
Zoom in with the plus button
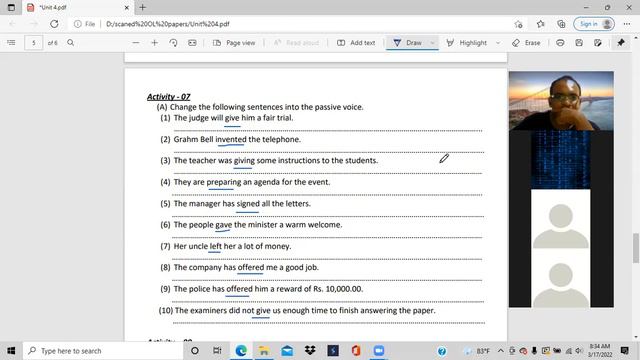154,42
